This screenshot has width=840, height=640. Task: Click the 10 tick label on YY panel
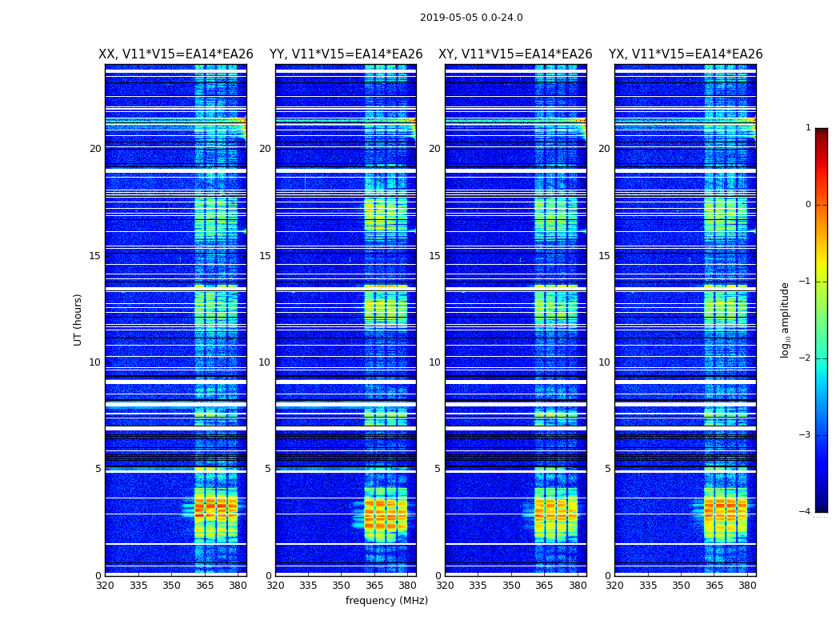[265, 362]
